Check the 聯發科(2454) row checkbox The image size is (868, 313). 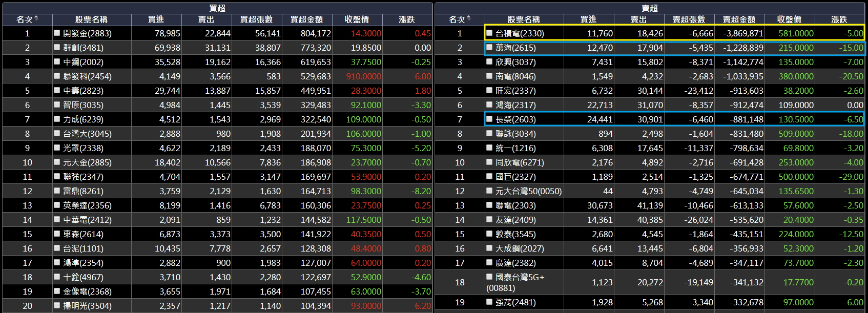[57, 76]
